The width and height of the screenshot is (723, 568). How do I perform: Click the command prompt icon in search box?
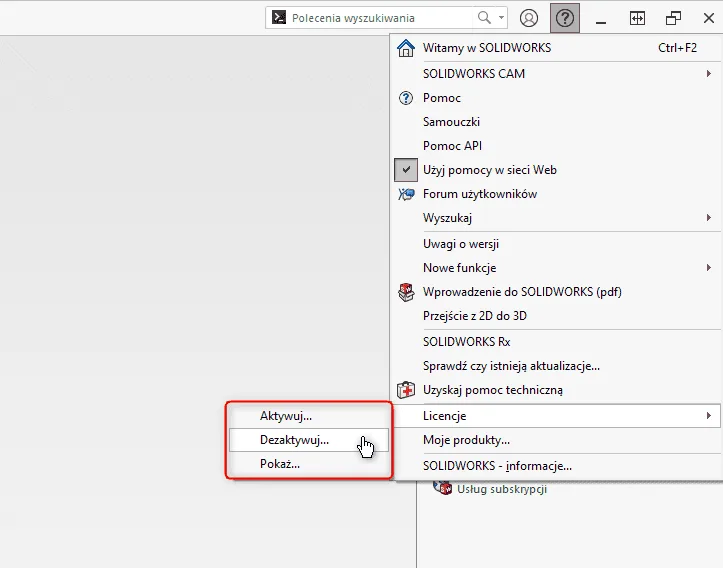(279, 18)
